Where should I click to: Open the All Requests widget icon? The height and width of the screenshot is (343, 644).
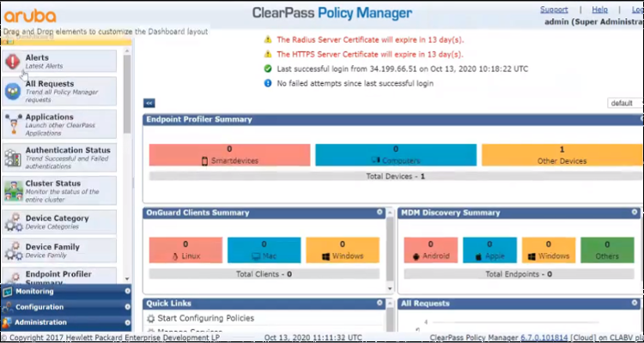point(13,91)
